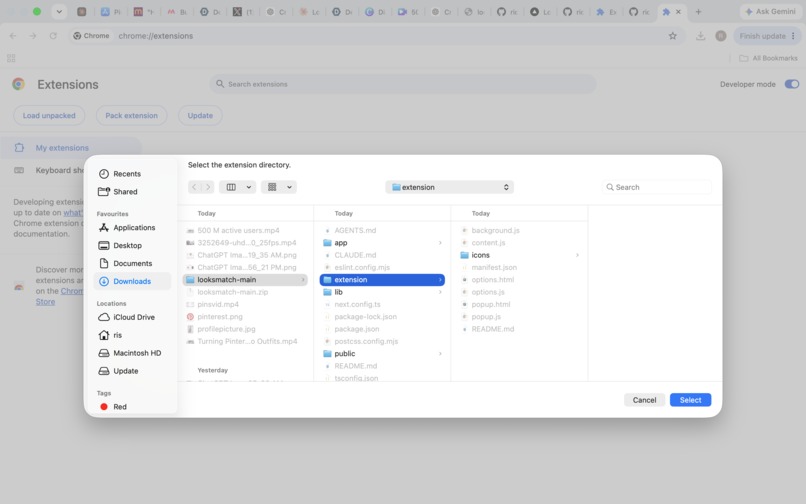Click the Update extensions button
Viewport: 806px width, 504px height.
[x=200, y=116]
